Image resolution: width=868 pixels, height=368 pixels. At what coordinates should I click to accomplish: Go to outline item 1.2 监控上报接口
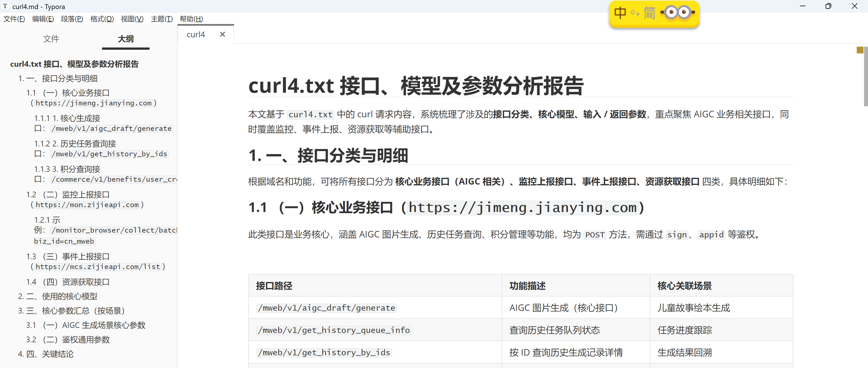tap(85, 200)
